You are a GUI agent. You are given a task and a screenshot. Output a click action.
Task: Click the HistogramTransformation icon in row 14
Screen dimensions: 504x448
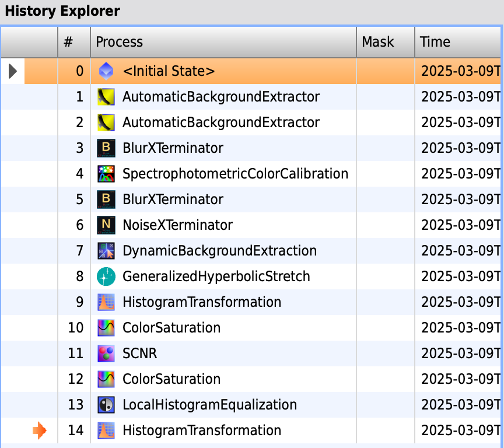(106, 430)
